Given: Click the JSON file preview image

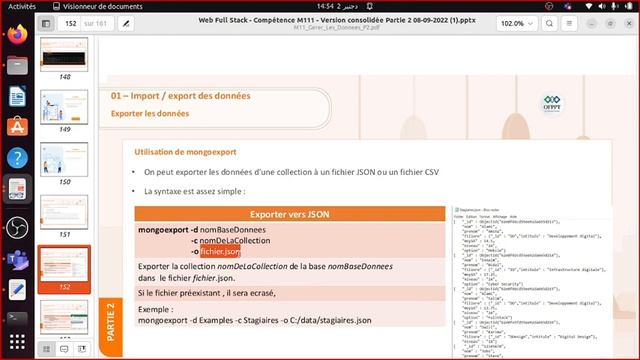Looking at the screenshot, I should [x=532, y=282].
